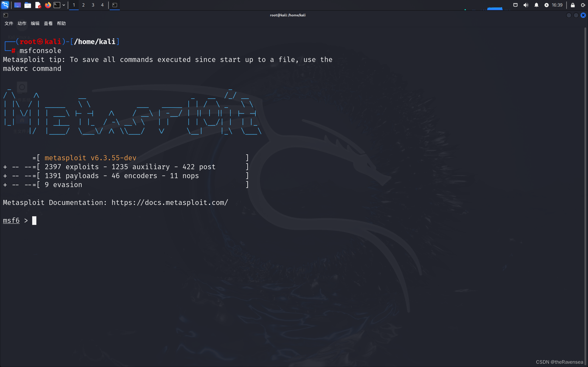Viewport: 588px width, 367px height.
Task: Click the 16:39 clock
Action: click(x=557, y=5)
